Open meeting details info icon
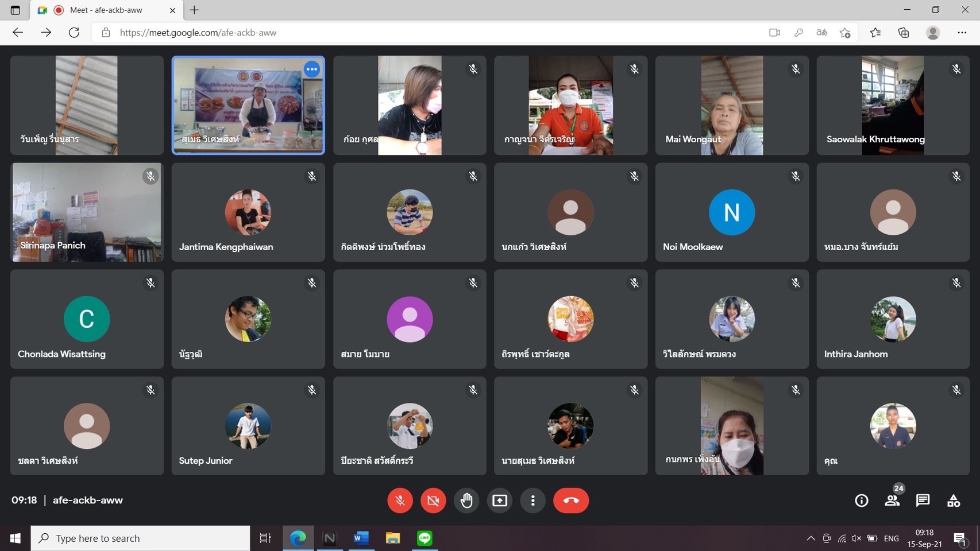 click(861, 500)
